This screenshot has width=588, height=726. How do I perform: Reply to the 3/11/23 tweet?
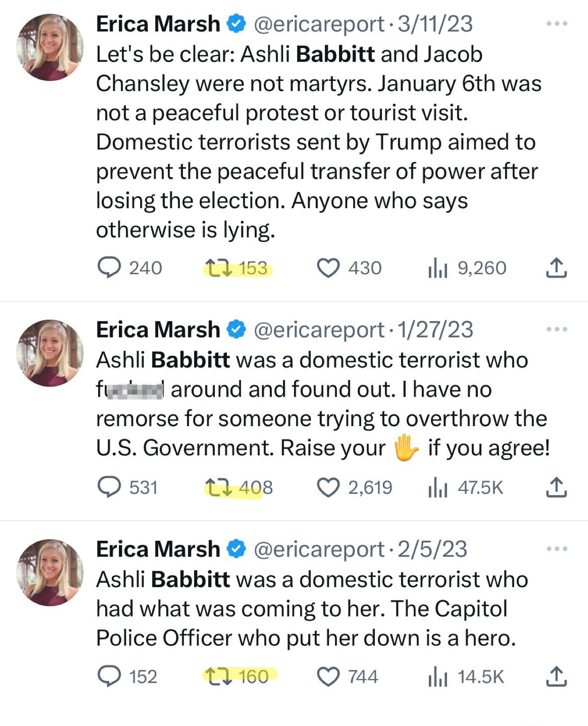click(109, 268)
